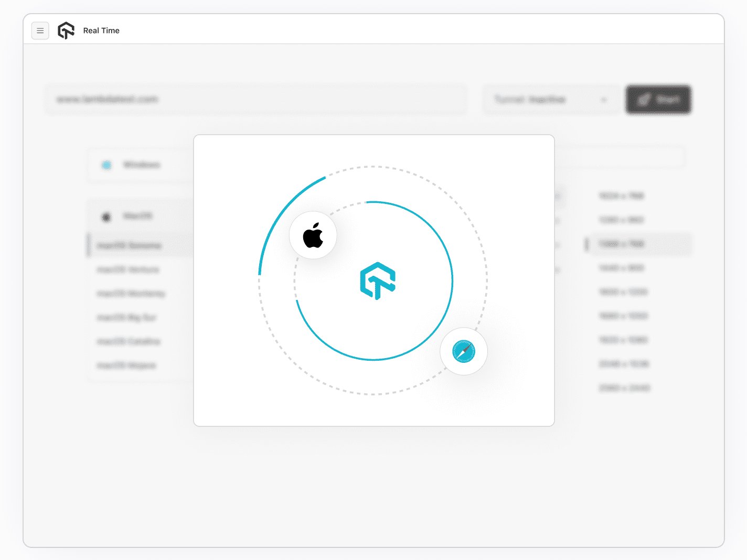Image resolution: width=747 pixels, height=560 pixels.
Task: Click the LambdaTest logo in header
Action: click(x=66, y=31)
